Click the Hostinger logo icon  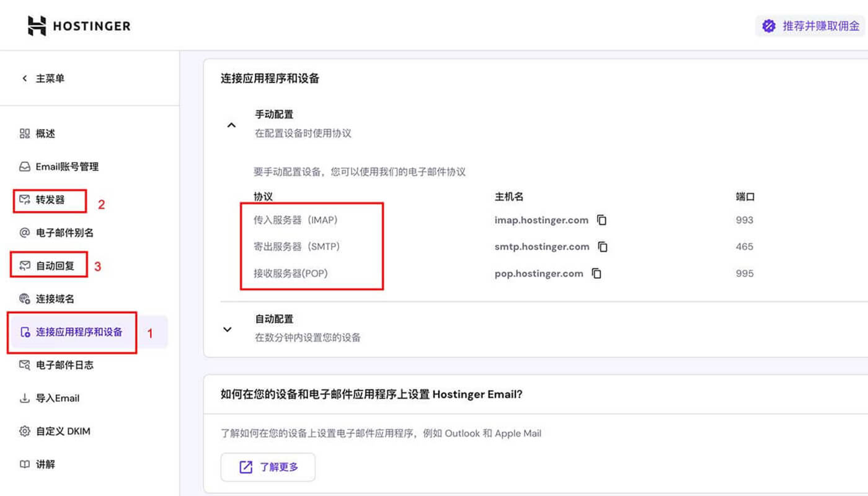[37, 25]
